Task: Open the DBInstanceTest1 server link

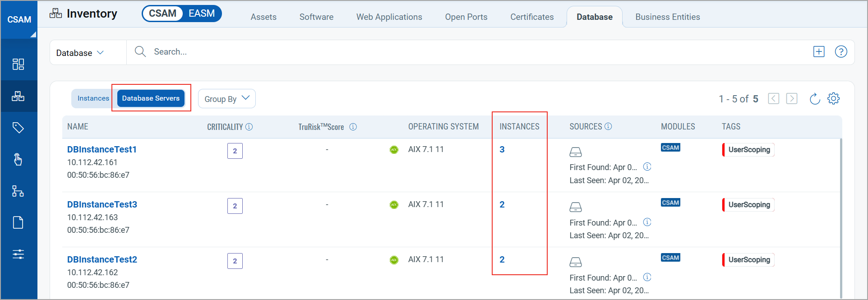Action: coord(102,149)
